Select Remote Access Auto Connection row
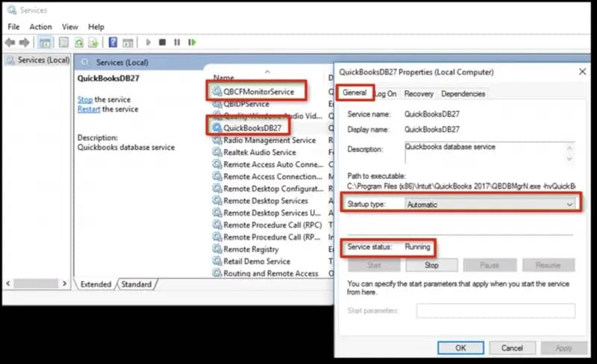Screen dimensions: 597x364 coord(273,165)
